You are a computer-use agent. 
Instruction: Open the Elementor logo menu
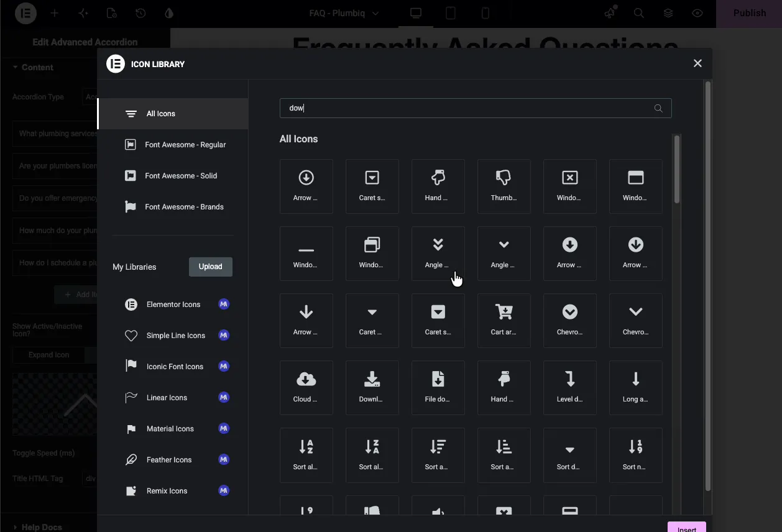pos(25,13)
